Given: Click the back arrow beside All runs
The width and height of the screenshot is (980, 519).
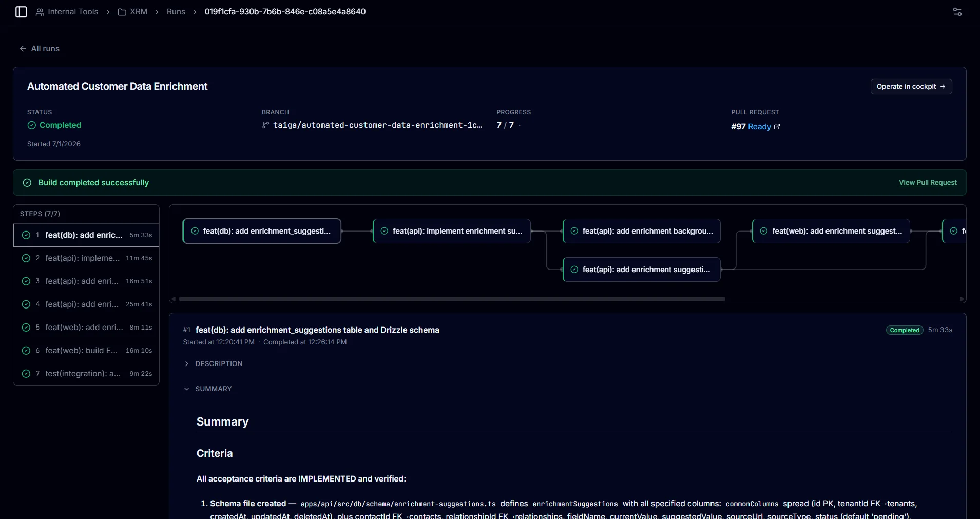Looking at the screenshot, I should [x=23, y=49].
